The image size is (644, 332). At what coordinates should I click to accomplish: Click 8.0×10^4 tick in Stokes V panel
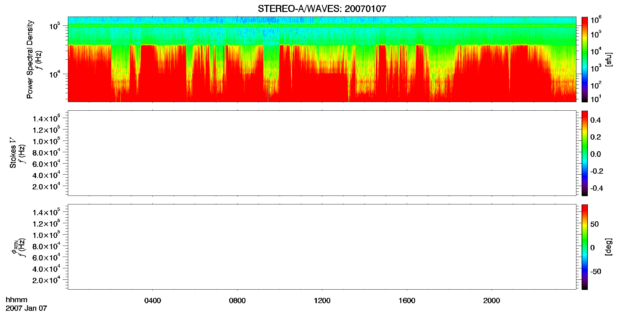tap(46, 152)
